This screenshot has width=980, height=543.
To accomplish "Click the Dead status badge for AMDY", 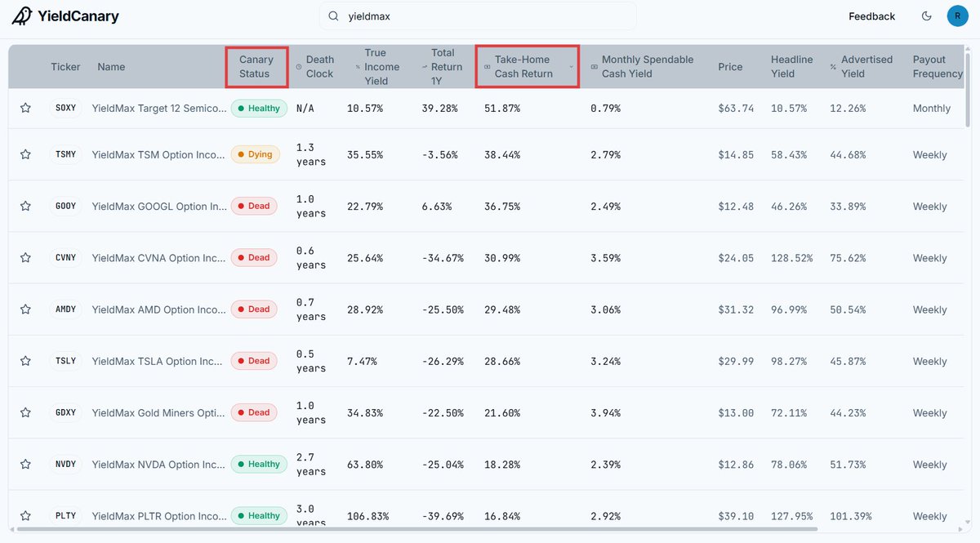I will [x=254, y=309].
